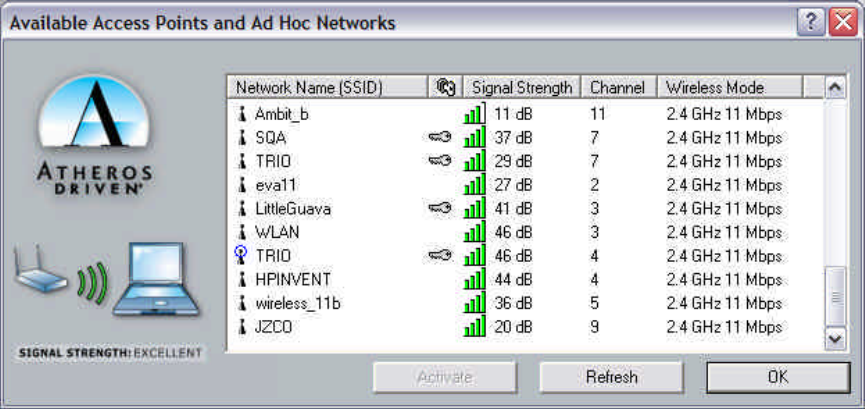Sort list by Wireless Mode column
Viewport: 865px width, 409px height.
(730, 87)
